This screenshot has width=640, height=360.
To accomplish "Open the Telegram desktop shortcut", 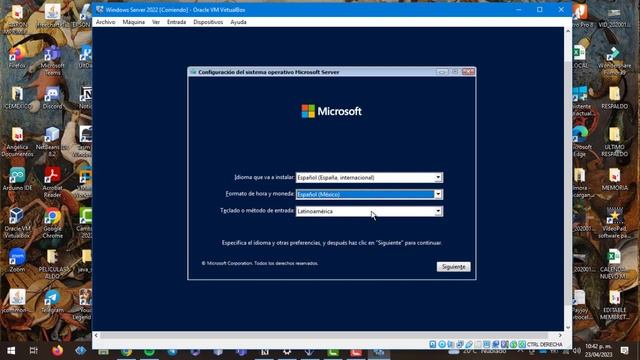I will point(52,302).
